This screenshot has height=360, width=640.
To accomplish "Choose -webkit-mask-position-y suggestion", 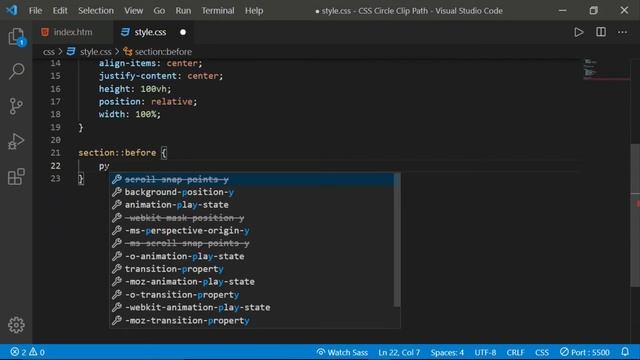I will pos(251,218).
